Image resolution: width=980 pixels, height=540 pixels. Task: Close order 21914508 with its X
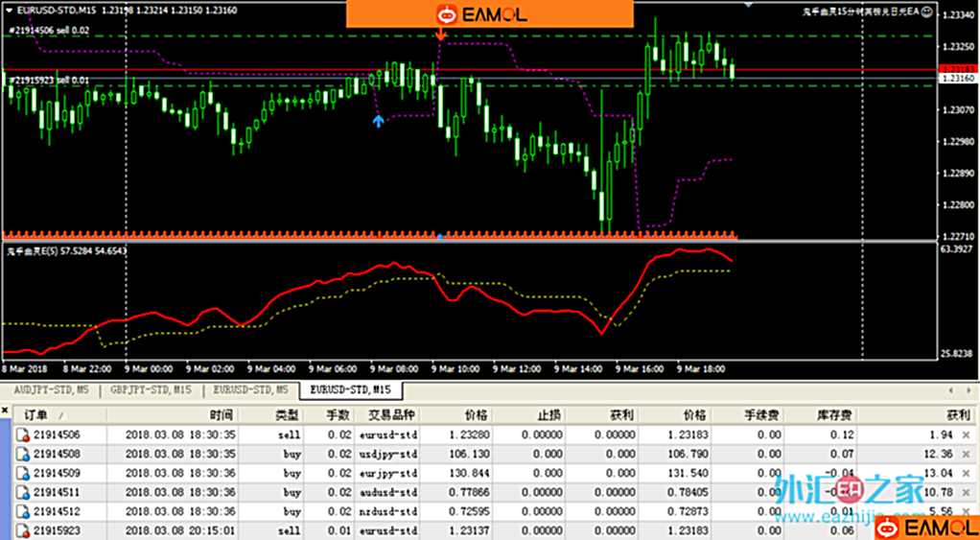(x=966, y=455)
